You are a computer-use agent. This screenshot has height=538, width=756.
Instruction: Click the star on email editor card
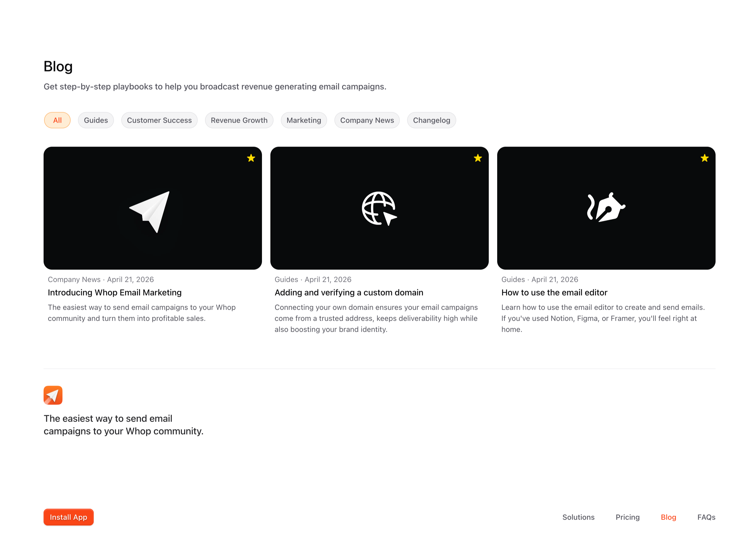click(x=704, y=158)
